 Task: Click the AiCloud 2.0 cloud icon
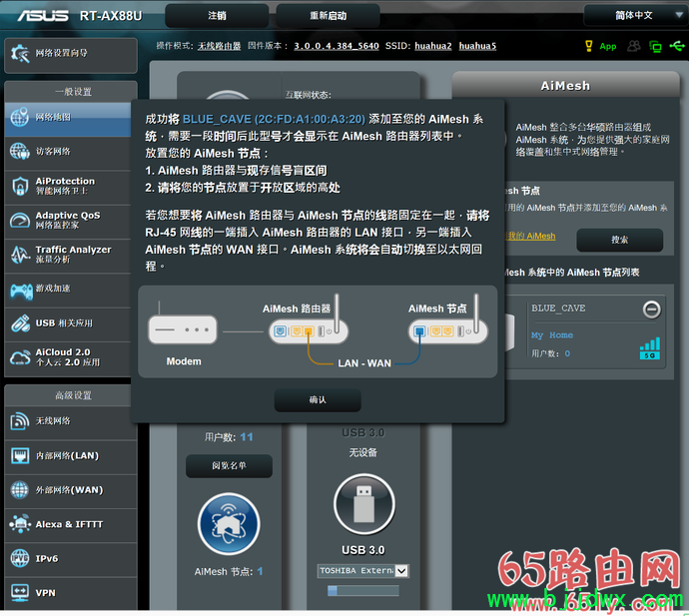(20, 357)
